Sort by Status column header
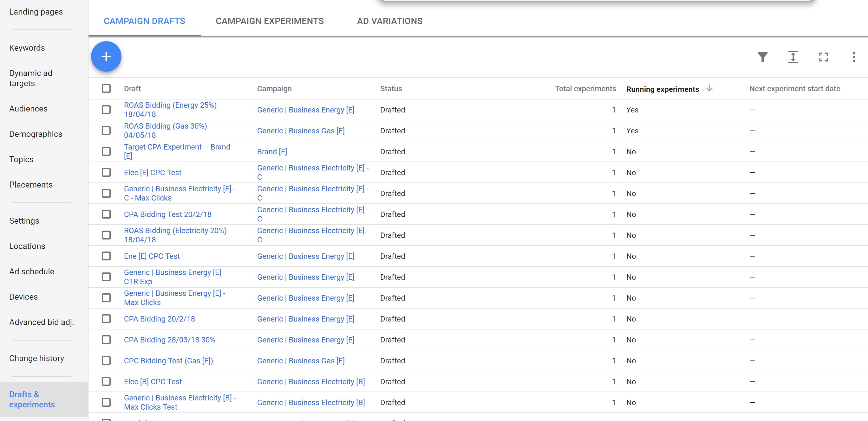 click(391, 88)
